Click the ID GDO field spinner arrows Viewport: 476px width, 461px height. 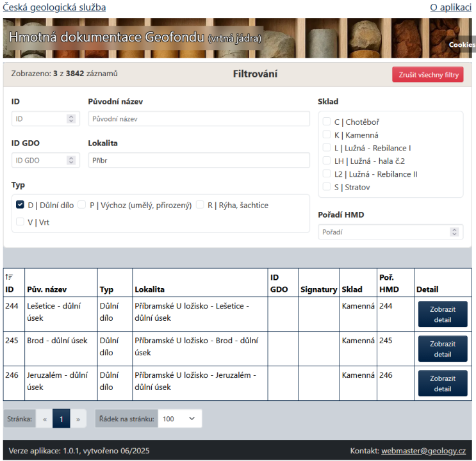click(70, 161)
